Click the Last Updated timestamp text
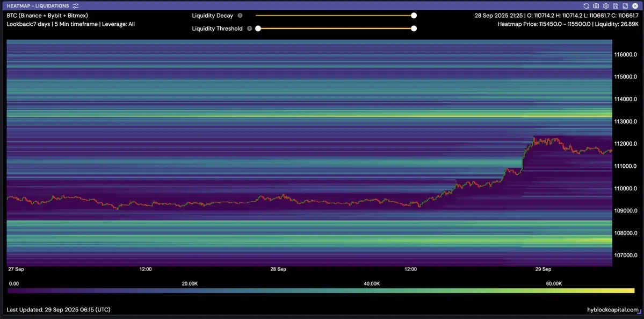The height and width of the screenshot is (319, 644). click(x=59, y=309)
